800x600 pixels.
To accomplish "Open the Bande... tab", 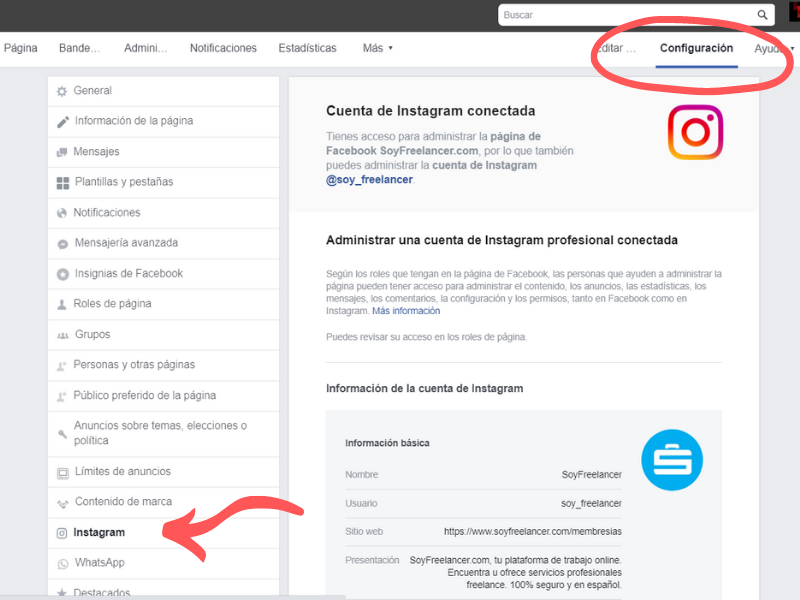I will click(x=80, y=48).
